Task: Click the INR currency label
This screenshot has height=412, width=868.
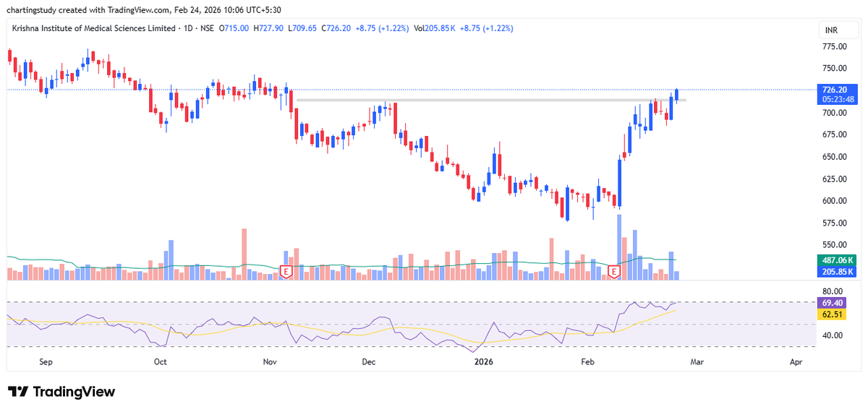Action: click(x=831, y=31)
